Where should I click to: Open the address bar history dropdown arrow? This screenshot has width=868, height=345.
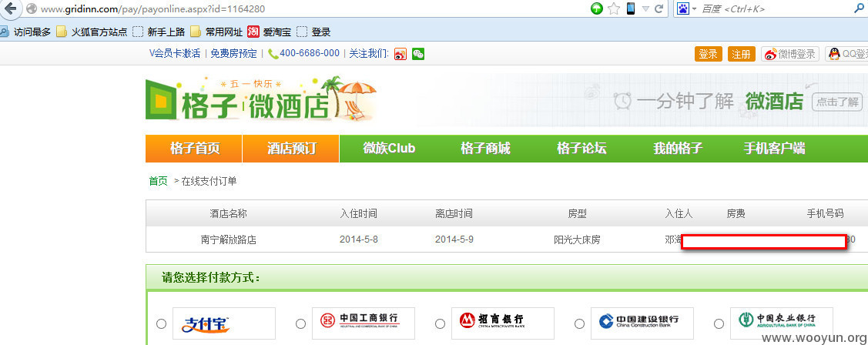645,9
